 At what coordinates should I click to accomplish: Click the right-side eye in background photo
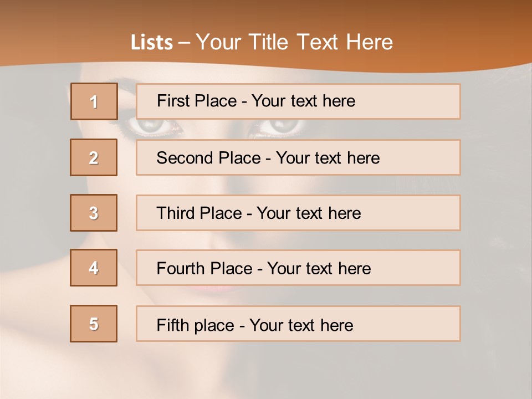coord(283,127)
